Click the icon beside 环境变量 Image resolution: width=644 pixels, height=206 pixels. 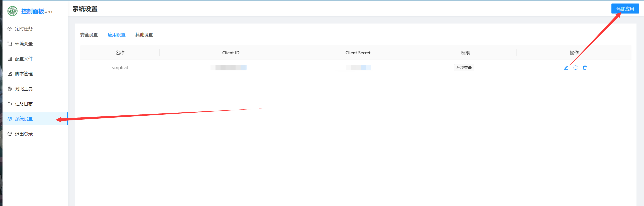(10, 44)
